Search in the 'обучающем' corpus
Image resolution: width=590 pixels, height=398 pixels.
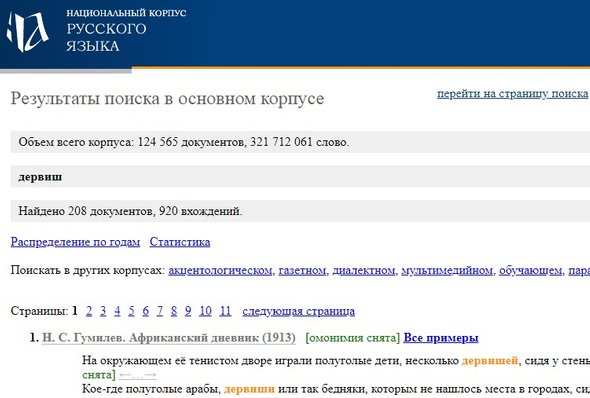click(531, 270)
